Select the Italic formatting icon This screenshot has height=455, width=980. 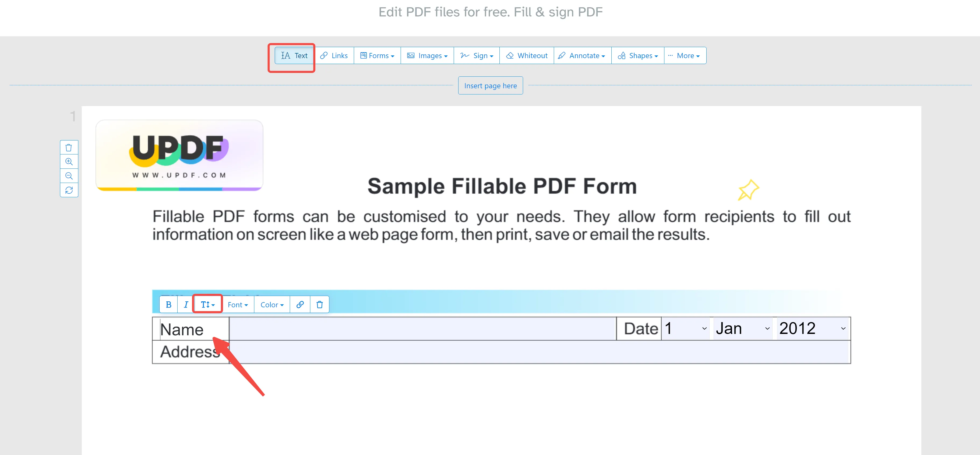(x=186, y=304)
